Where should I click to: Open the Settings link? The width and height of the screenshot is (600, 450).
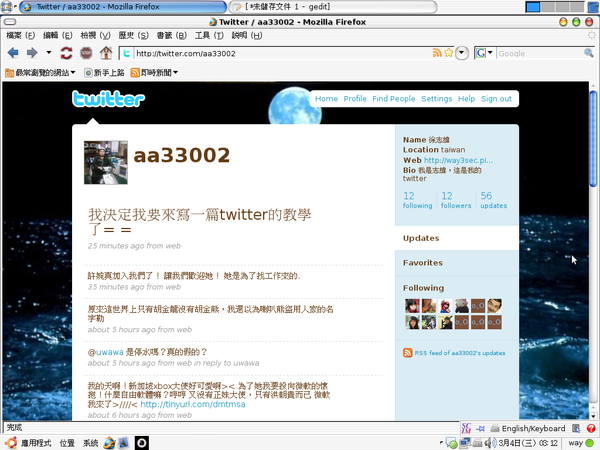coord(436,99)
